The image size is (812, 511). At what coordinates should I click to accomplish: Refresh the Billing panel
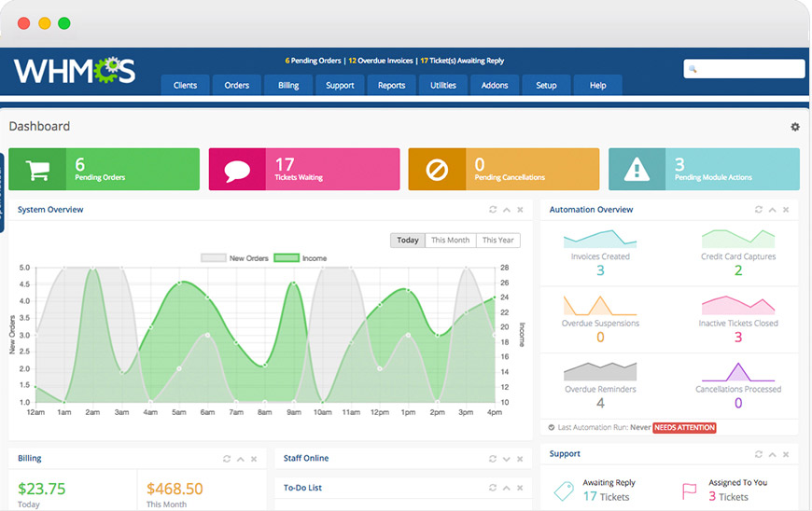[226, 459]
